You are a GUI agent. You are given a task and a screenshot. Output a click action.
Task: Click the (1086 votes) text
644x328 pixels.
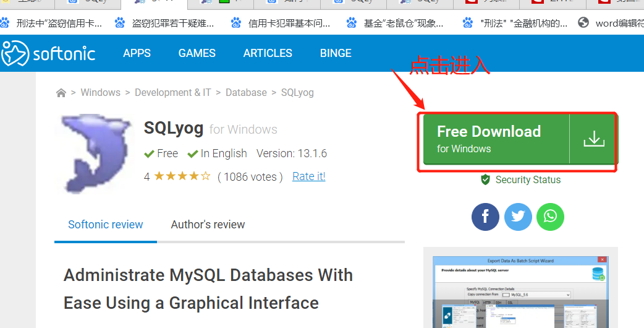tap(250, 177)
